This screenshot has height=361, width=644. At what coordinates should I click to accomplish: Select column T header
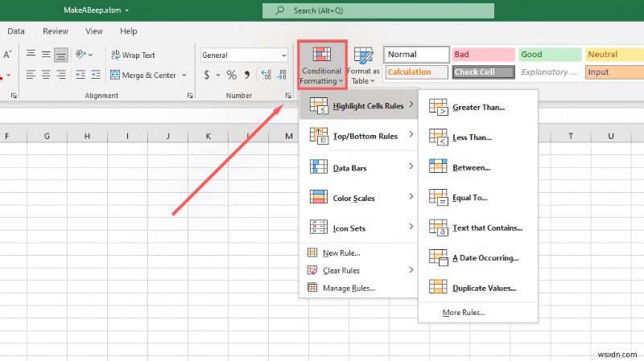coord(571,136)
